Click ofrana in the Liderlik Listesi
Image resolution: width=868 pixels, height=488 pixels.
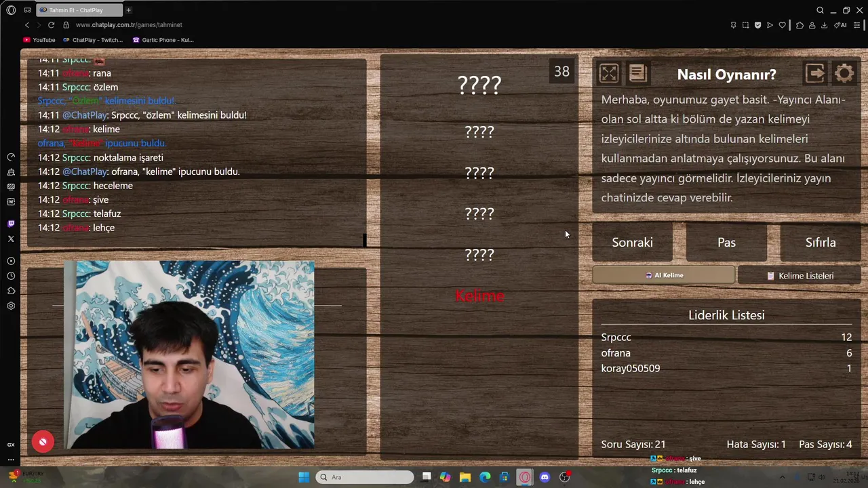(x=616, y=352)
